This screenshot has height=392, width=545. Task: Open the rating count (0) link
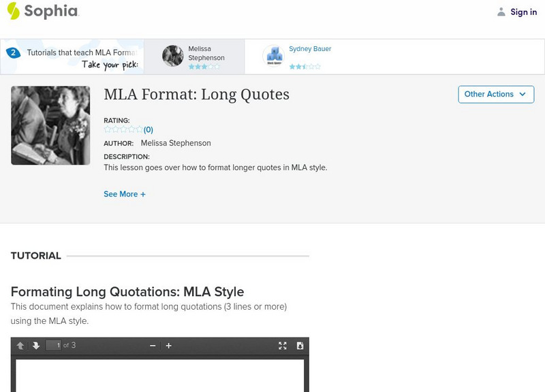coord(148,129)
